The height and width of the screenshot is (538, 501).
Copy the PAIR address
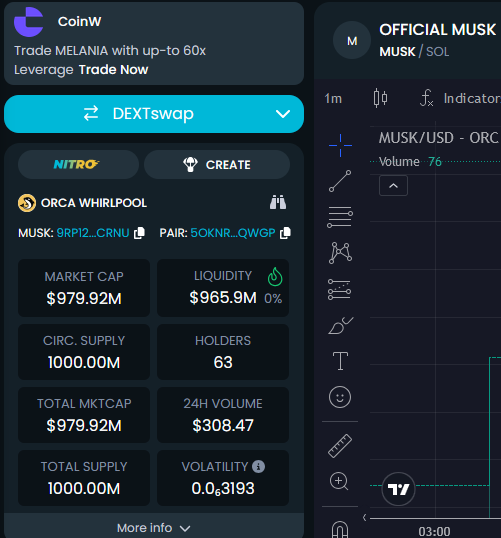(285, 233)
